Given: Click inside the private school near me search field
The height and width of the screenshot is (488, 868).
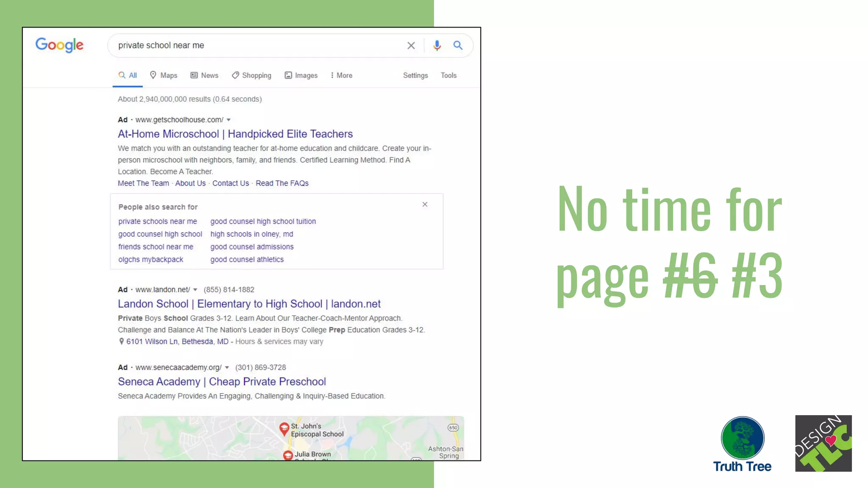Looking at the screenshot, I should pos(254,45).
